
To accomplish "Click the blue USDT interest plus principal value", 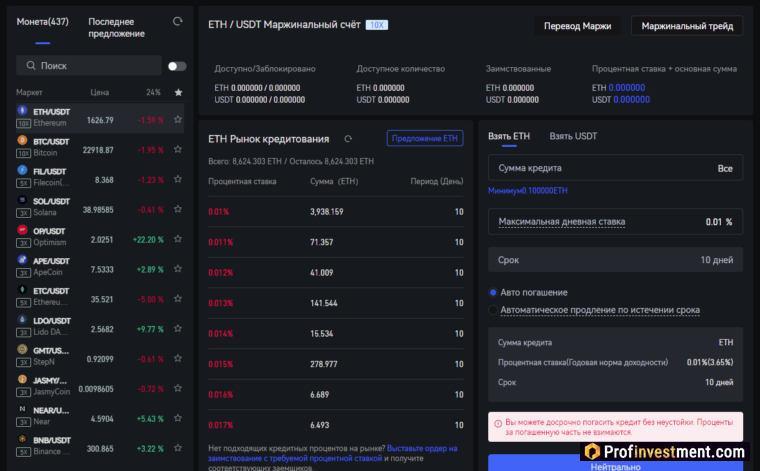I will [x=632, y=100].
